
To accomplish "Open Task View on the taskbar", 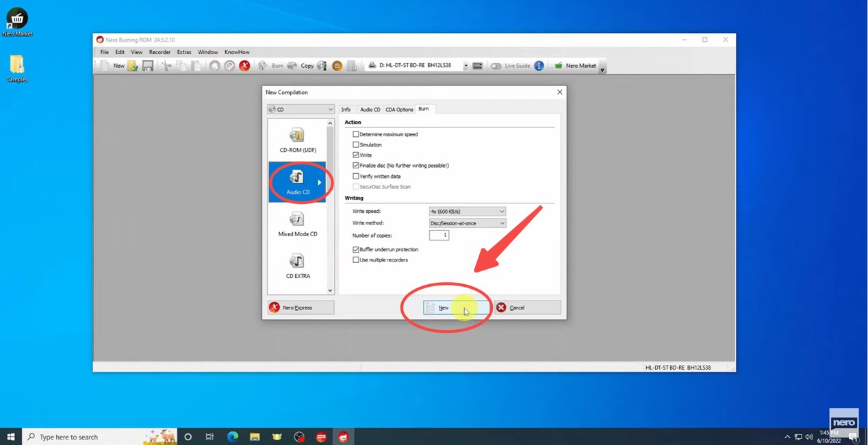I will tap(209, 437).
